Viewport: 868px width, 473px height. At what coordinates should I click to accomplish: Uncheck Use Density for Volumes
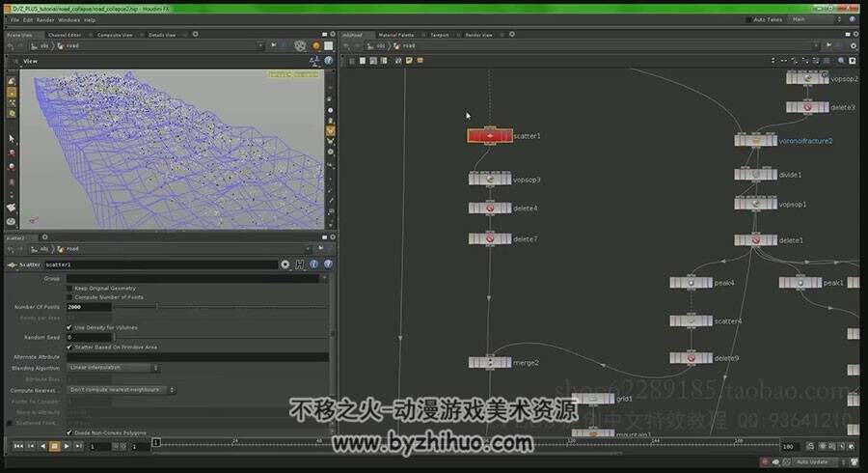[69, 327]
